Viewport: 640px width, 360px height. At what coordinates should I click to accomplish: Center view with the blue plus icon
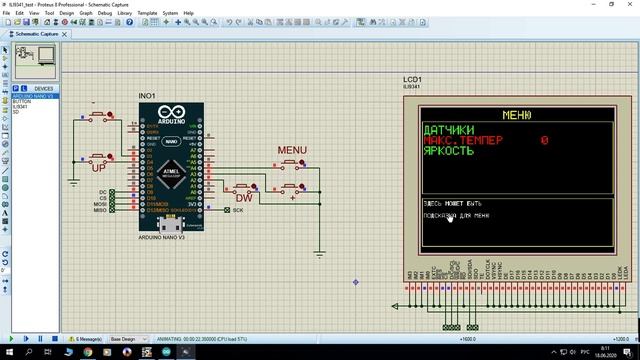(x=178, y=22)
